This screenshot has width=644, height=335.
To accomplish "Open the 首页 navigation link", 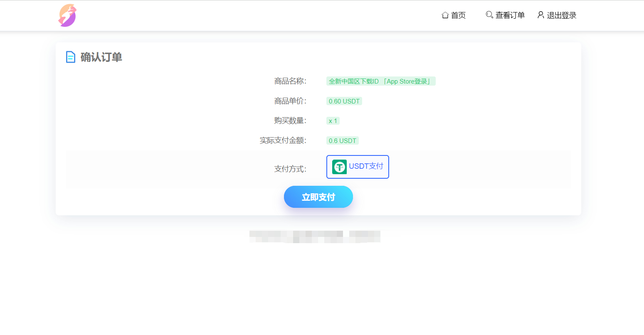I will pos(458,15).
